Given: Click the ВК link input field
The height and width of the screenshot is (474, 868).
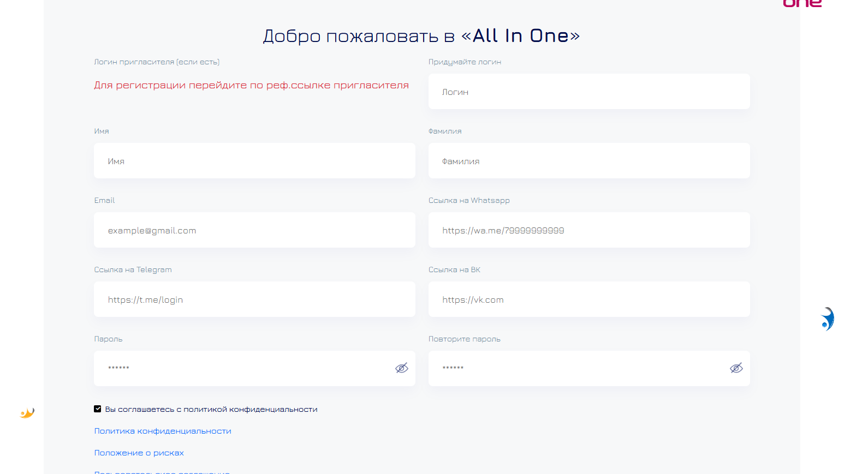Looking at the screenshot, I should 589,299.
